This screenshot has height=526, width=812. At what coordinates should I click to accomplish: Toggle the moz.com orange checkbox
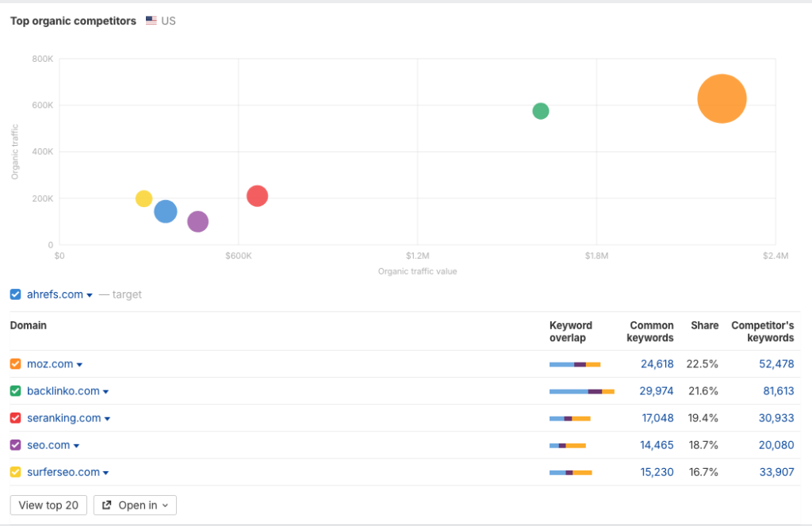point(16,364)
